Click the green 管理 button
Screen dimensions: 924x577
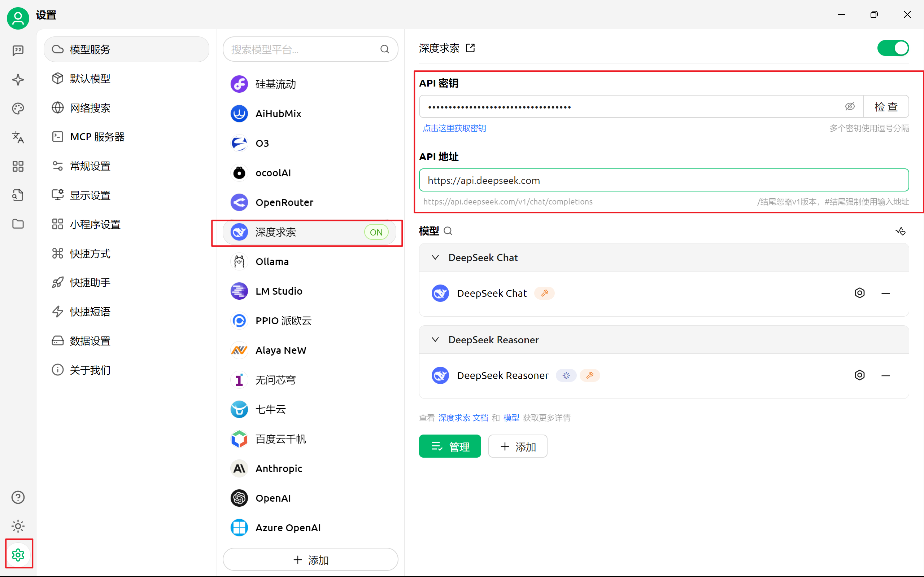(450, 446)
